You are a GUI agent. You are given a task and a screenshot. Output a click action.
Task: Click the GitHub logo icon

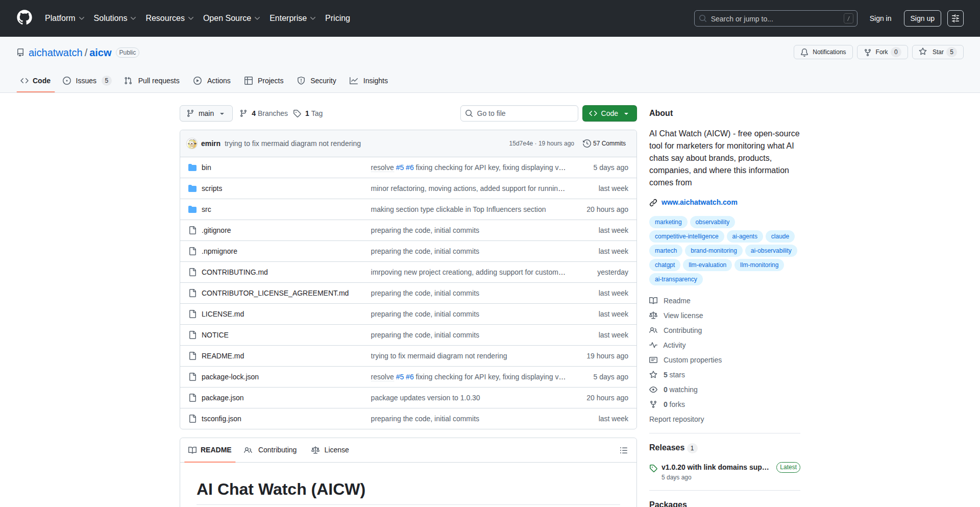click(x=24, y=18)
